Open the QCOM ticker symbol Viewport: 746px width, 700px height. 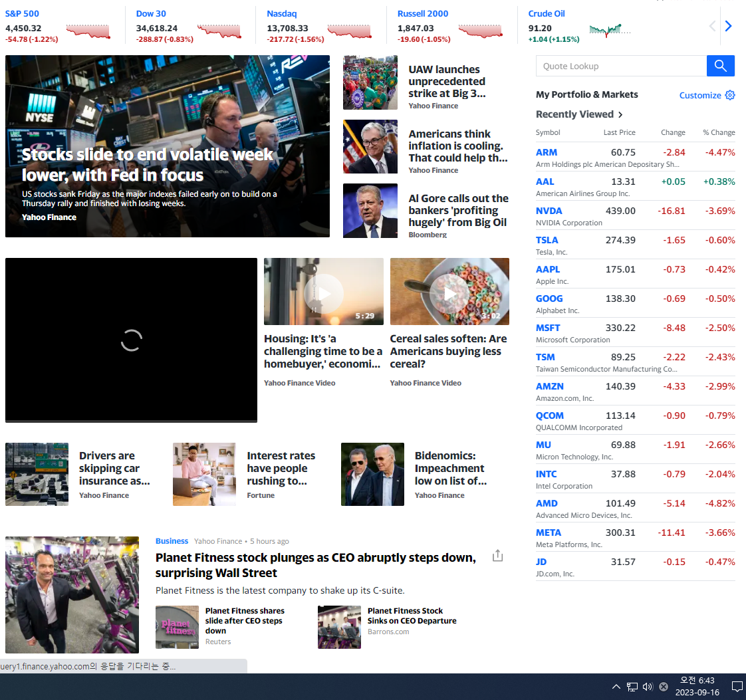(549, 415)
